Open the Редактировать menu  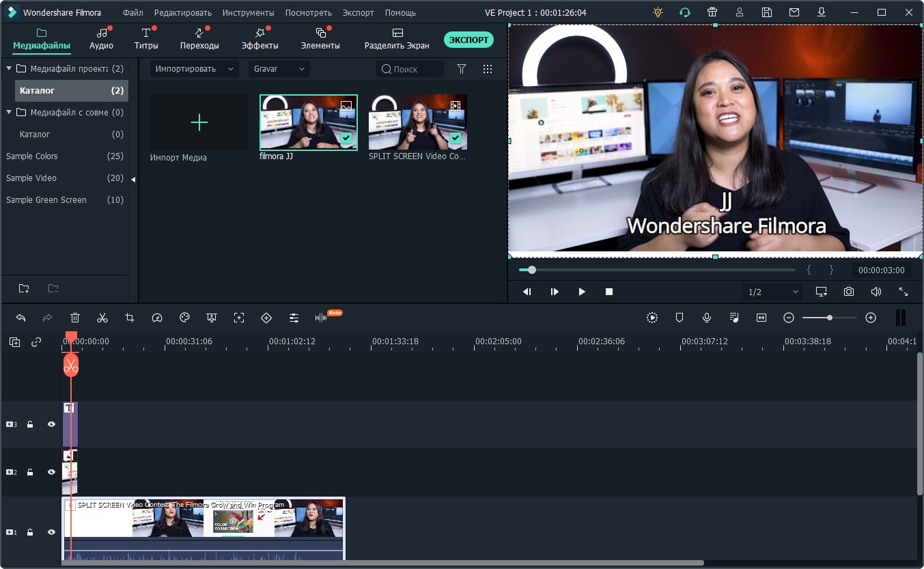183,12
